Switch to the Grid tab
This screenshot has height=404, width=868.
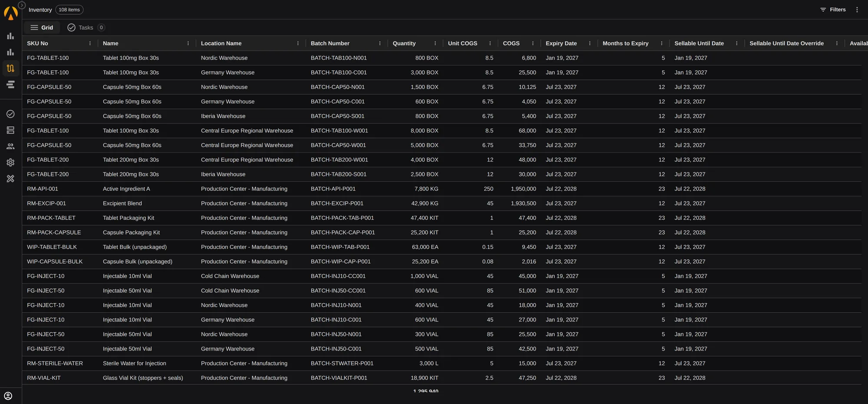coord(42,27)
